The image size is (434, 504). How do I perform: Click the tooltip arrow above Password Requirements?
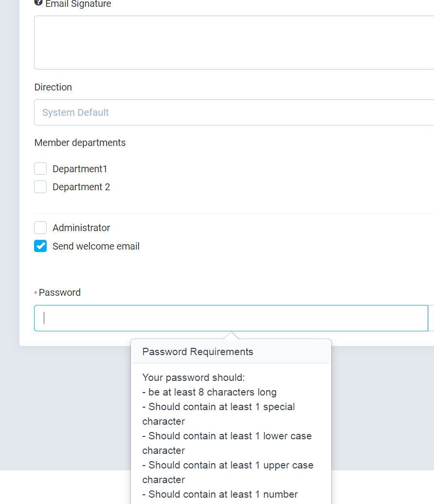pyautogui.click(x=231, y=336)
